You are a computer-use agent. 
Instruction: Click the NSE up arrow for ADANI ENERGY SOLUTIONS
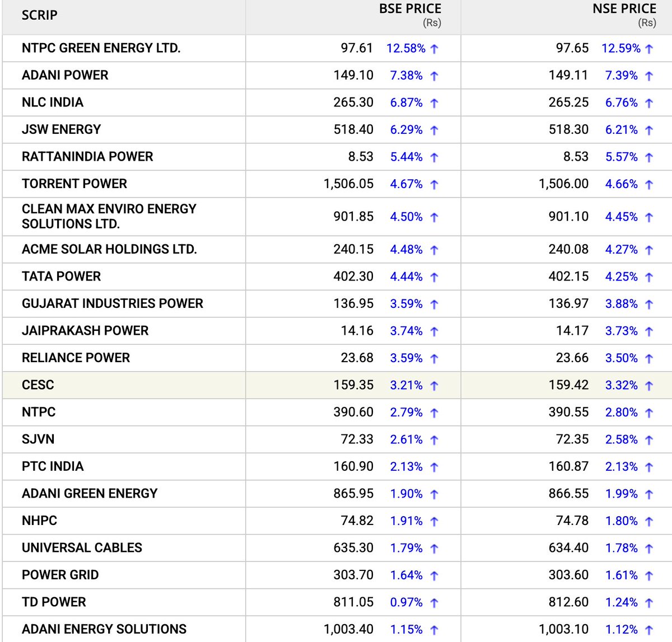(x=649, y=630)
